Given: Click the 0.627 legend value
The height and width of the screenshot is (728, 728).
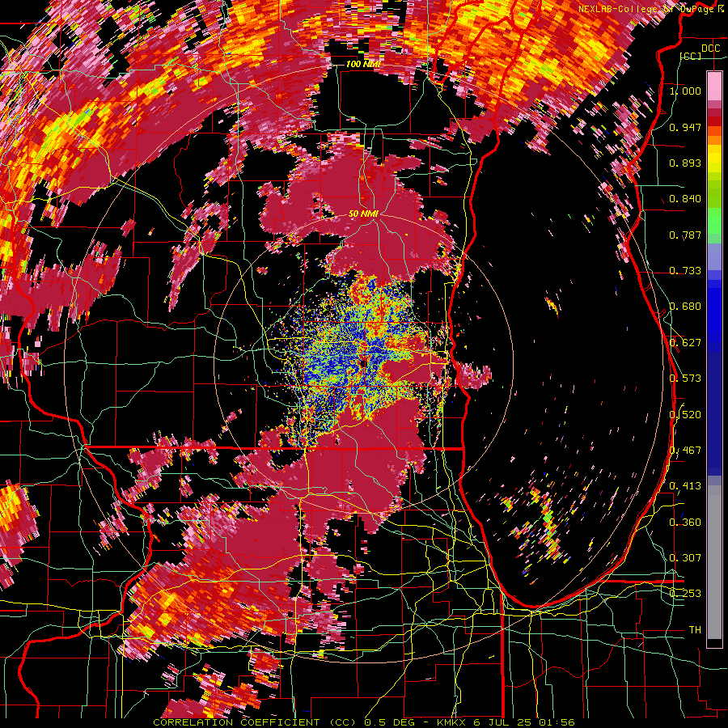Looking at the screenshot, I should [x=685, y=343].
